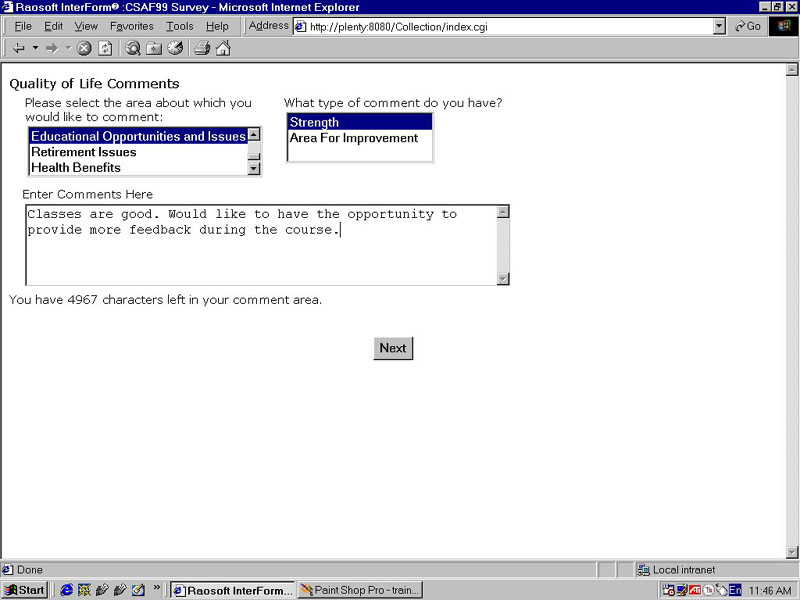The height and width of the screenshot is (600, 800).
Task: Go to the Home page icon
Action: coord(223,48)
